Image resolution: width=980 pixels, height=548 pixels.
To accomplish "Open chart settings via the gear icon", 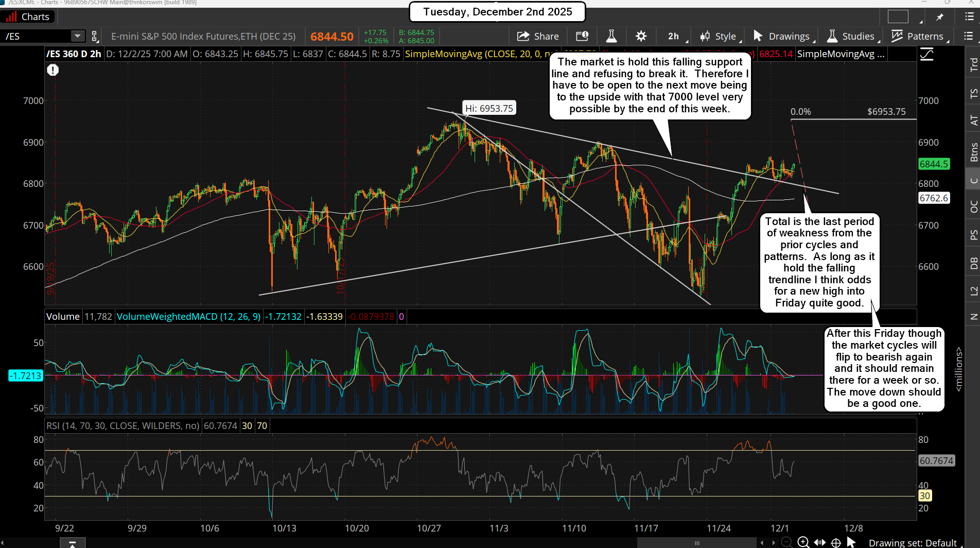I will pos(641,36).
